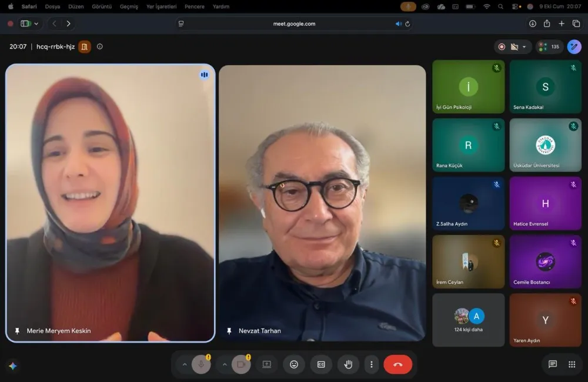Toggle Safari sidebar
The height and width of the screenshot is (382, 588).
[x=25, y=24]
